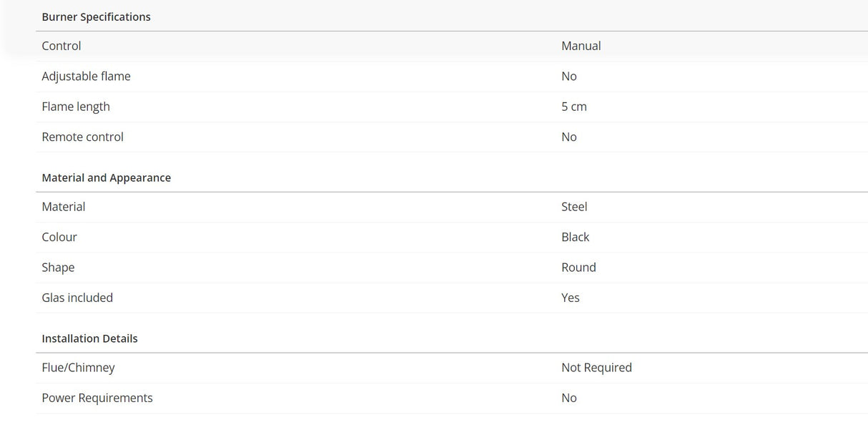The height and width of the screenshot is (440, 868).
Task: Click the No value beside Adjustable flame
Action: point(568,77)
